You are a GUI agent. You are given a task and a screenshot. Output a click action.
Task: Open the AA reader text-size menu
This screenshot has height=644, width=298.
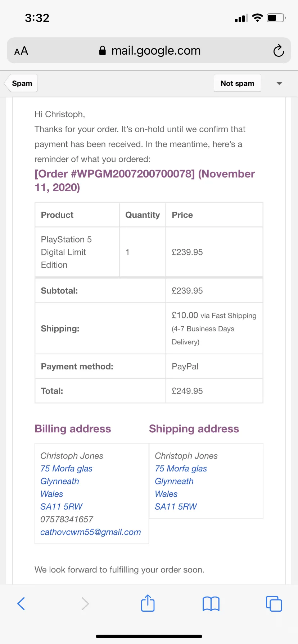21,51
